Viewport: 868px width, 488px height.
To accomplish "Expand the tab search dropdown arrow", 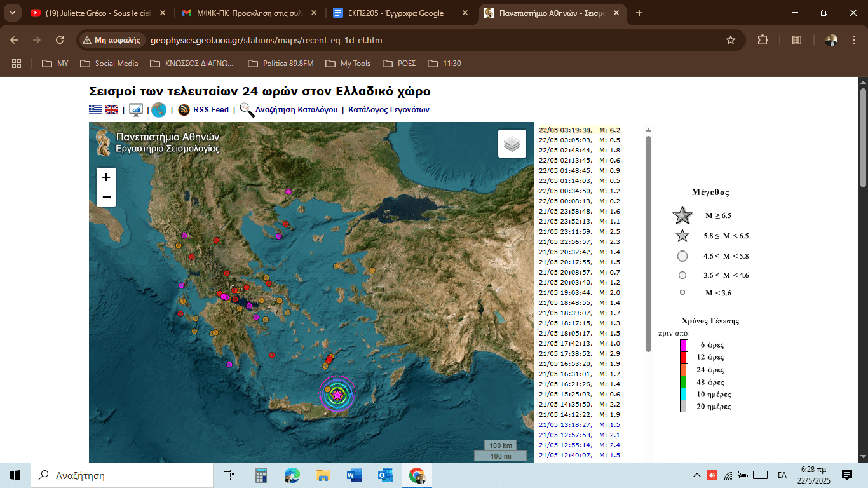I will 12,13.
